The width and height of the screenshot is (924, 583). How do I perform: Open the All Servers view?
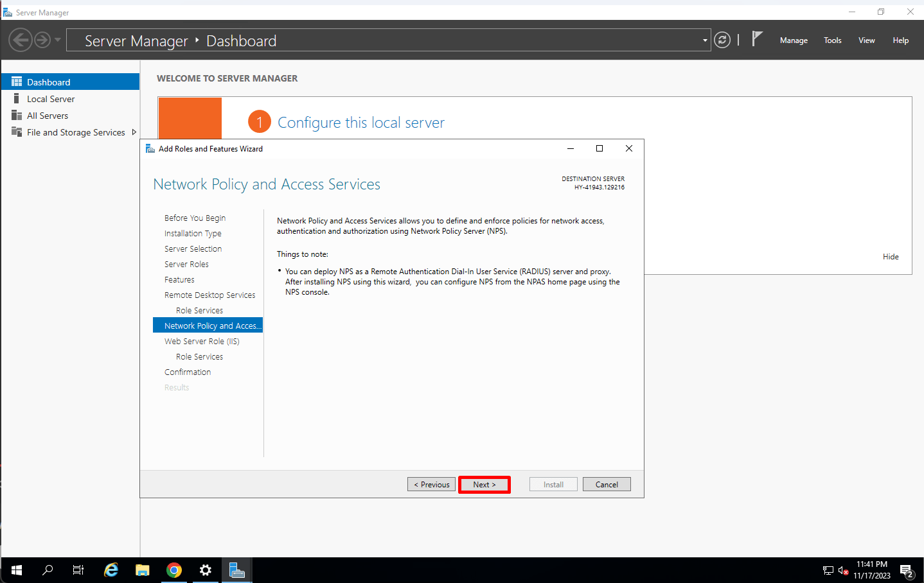[48, 116]
